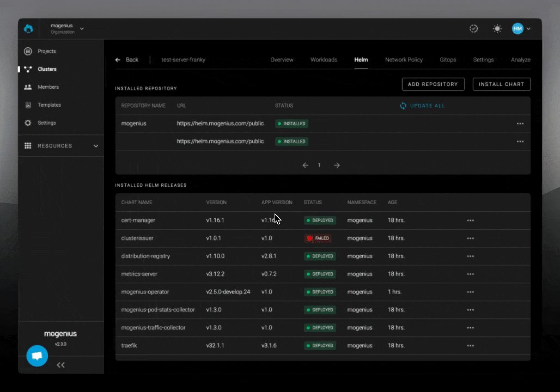
Task: Click the distribution-registry chart name
Action: coord(145,256)
